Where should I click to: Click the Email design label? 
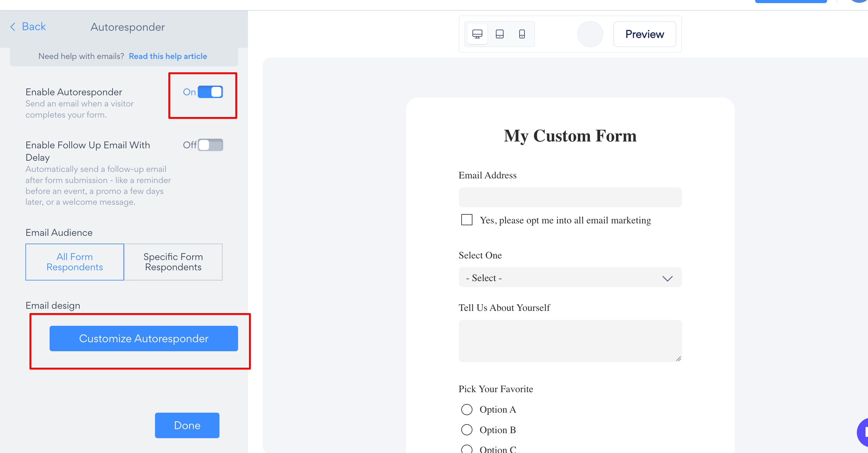53,306
